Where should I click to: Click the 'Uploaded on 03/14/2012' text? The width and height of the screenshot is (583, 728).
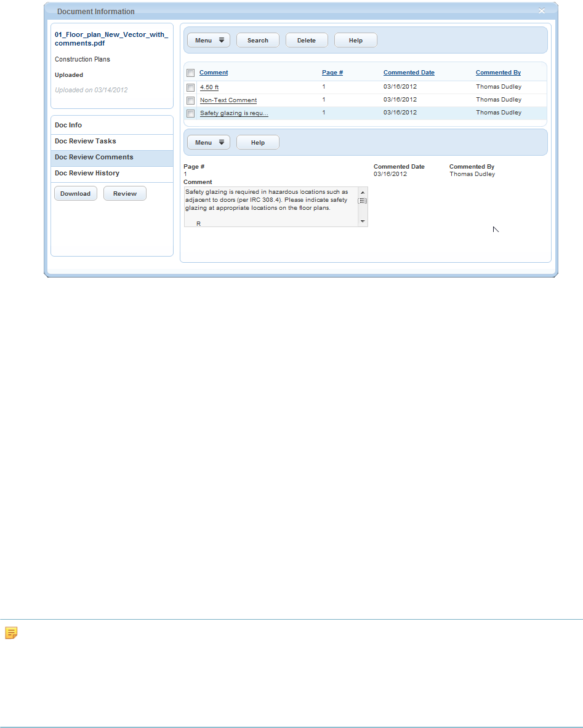[92, 90]
